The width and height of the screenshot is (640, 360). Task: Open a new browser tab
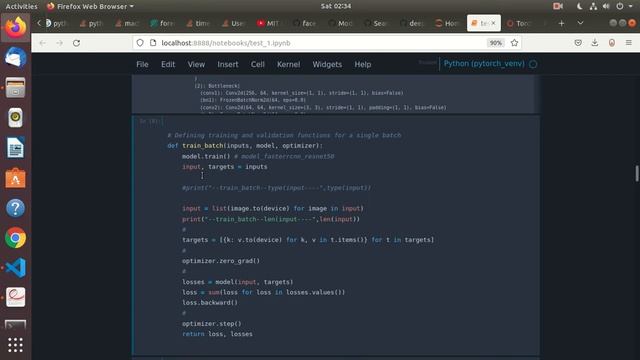(x=561, y=23)
